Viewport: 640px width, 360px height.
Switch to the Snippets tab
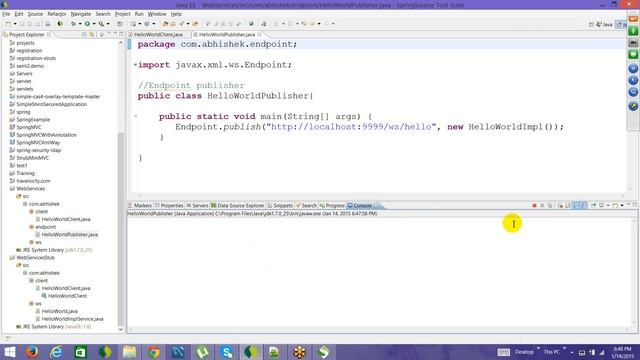(x=280, y=206)
